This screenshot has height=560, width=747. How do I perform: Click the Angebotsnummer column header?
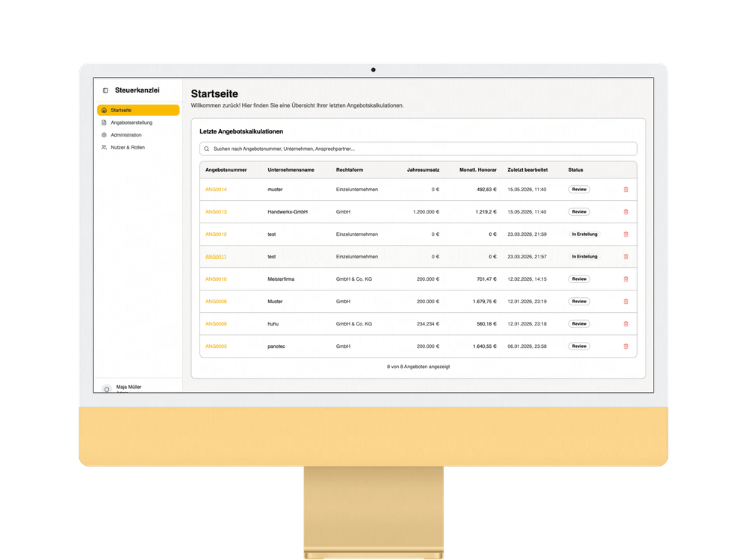point(226,170)
